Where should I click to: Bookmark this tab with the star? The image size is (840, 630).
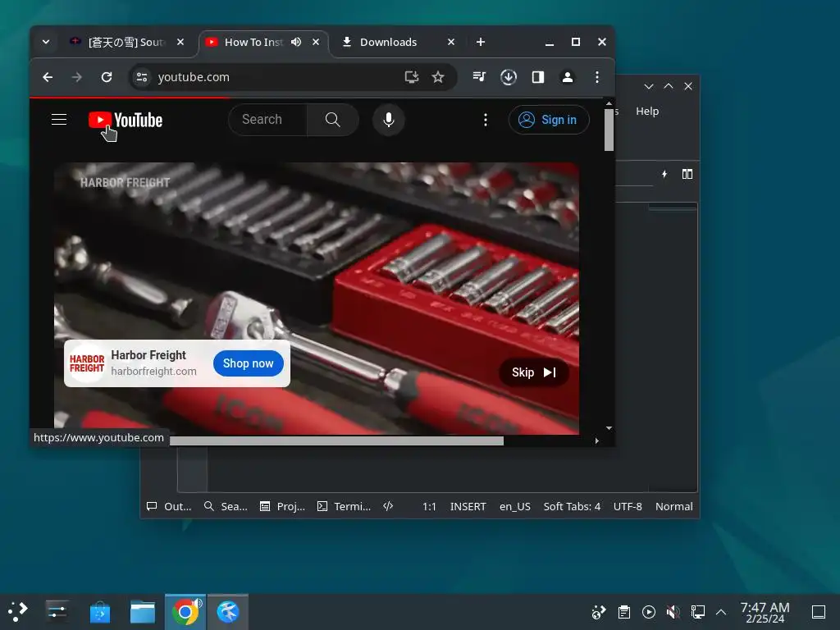[438, 77]
